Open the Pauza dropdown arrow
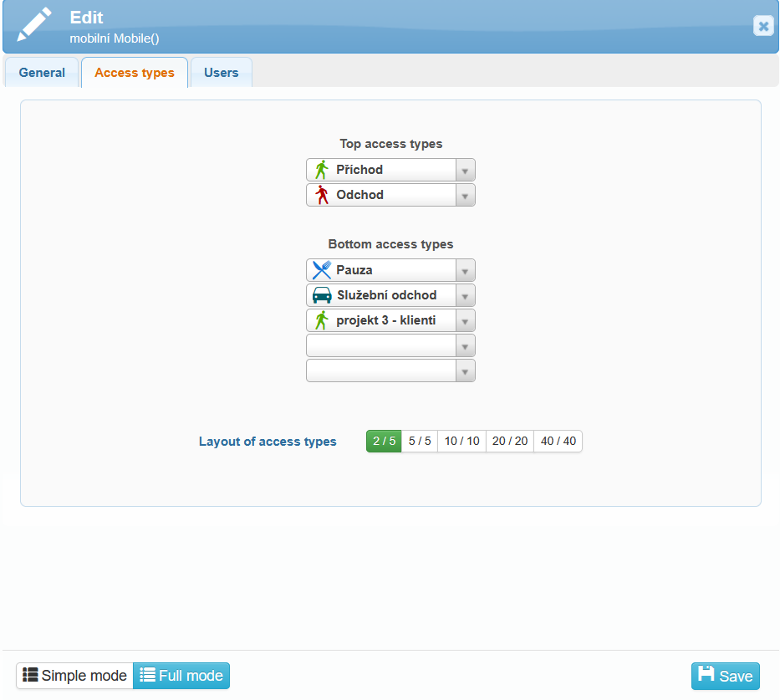 point(466,270)
